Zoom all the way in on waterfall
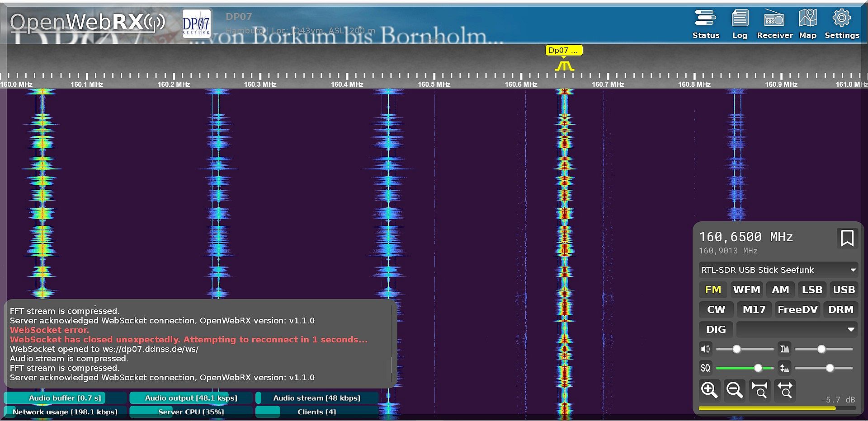Image resolution: width=868 pixels, height=421 pixels. click(759, 389)
